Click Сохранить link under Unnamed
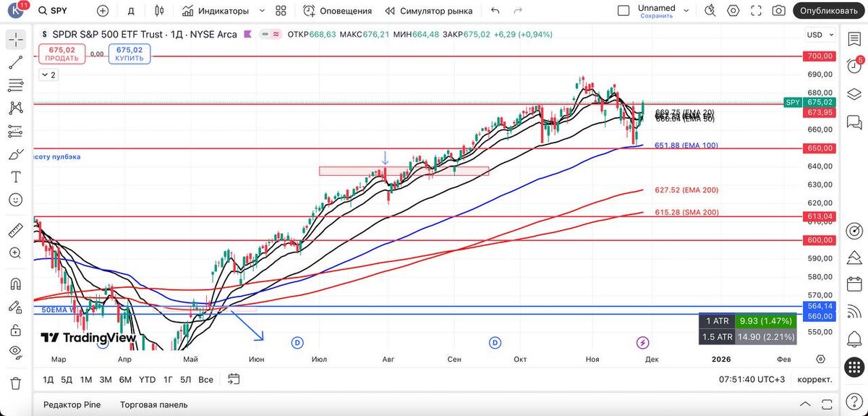The width and height of the screenshot is (868, 416). 656,15
